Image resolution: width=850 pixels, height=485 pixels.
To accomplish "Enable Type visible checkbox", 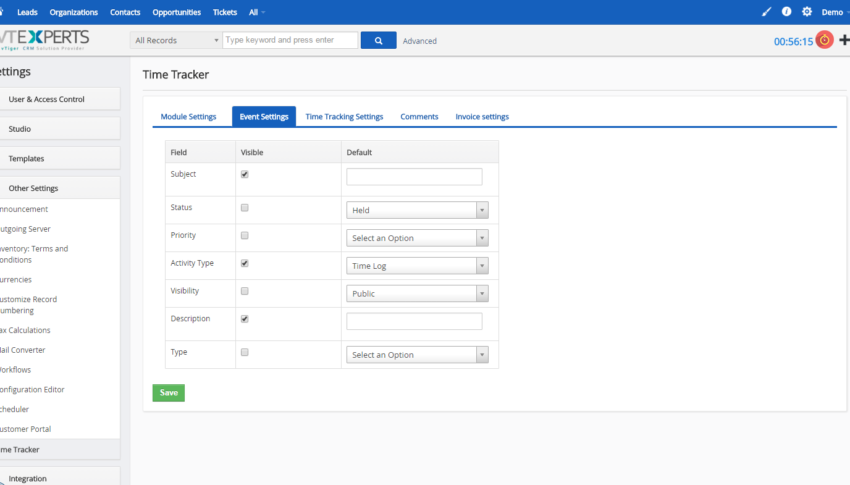I will click(244, 352).
